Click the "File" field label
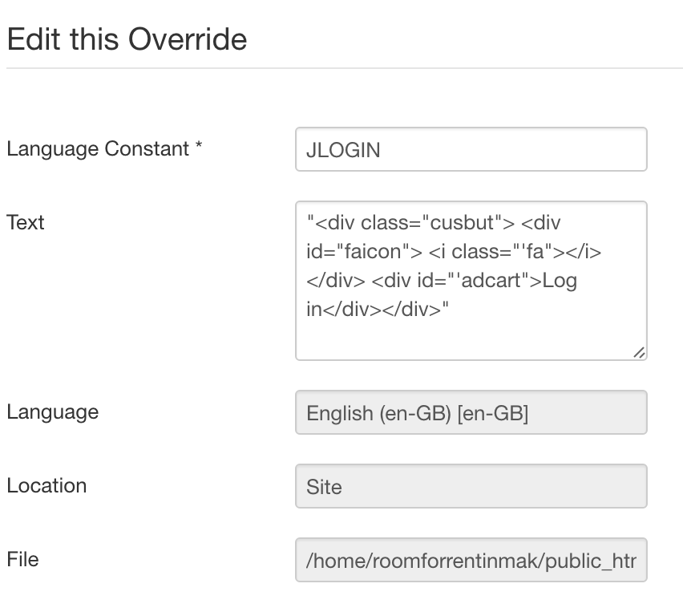This screenshot has height=616, width=683. click(22, 560)
